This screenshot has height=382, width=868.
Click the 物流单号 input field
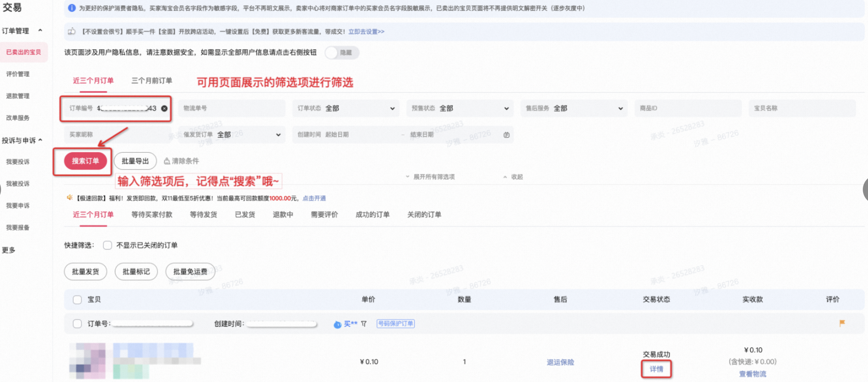click(232, 108)
